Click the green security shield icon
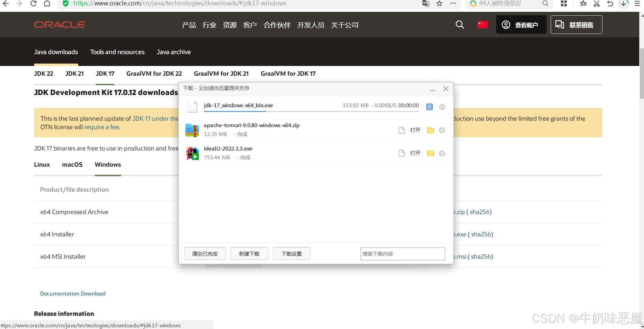Image resolution: width=644 pixels, height=329 pixels. [66, 3]
